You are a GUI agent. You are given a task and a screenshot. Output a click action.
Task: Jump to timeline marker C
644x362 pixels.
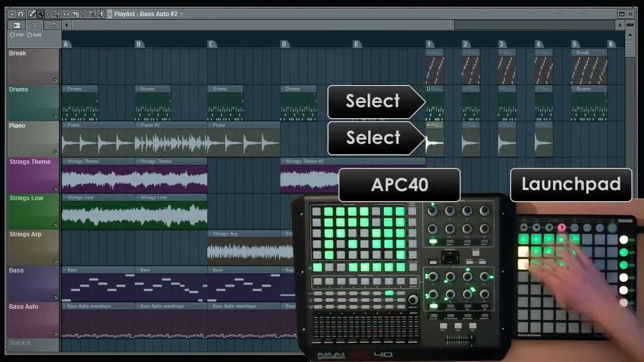click(211, 44)
